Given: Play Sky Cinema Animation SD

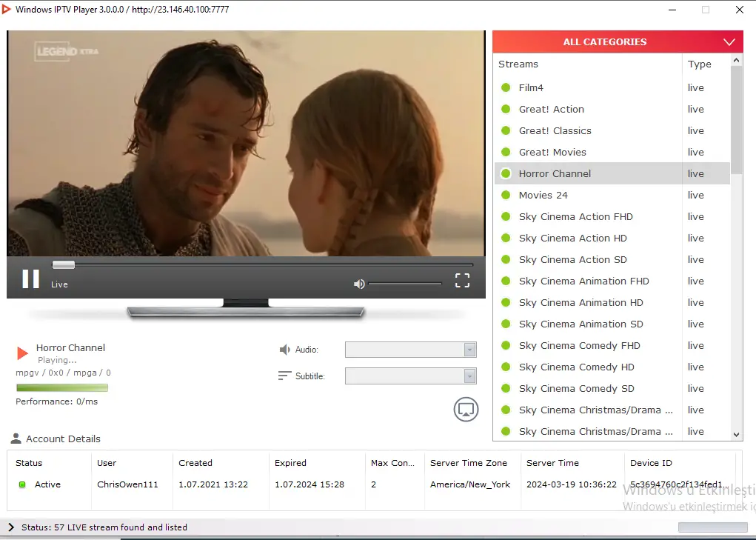Looking at the screenshot, I should click(x=612, y=324).
